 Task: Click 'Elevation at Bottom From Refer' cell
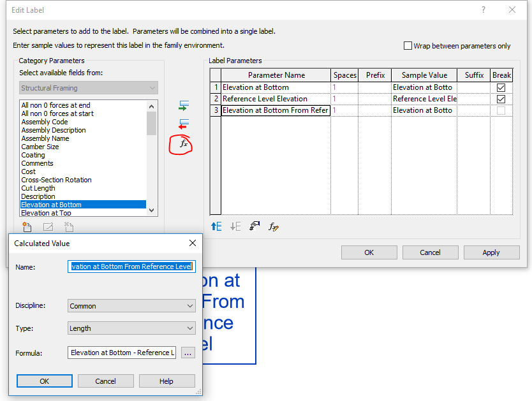point(276,110)
